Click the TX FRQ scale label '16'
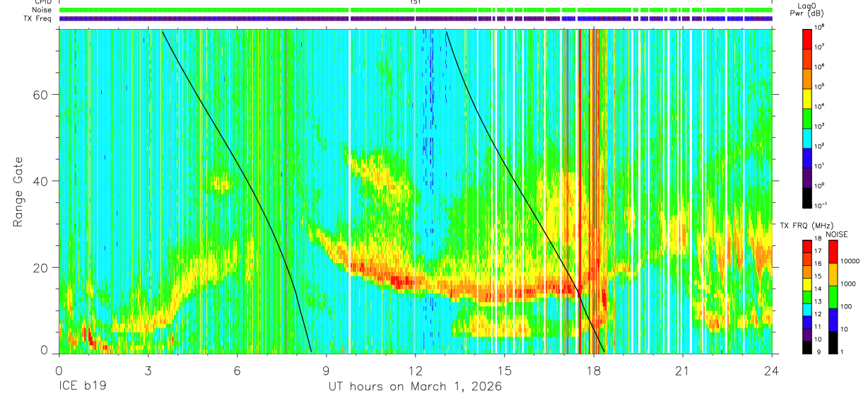The width and height of the screenshot is (868, 401). 819,264
